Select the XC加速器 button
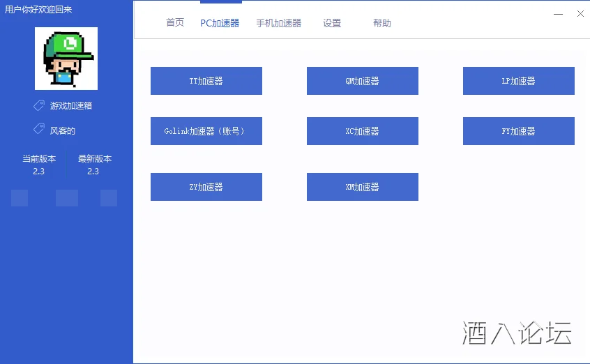The height and width of the screenshot is (364, 590). [363, 131]
